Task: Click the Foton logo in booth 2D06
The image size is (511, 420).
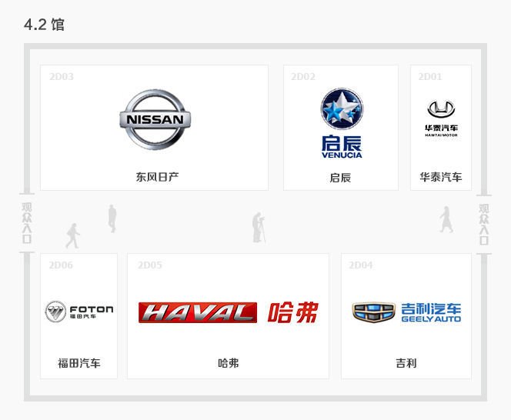Action: click(79, 312)
